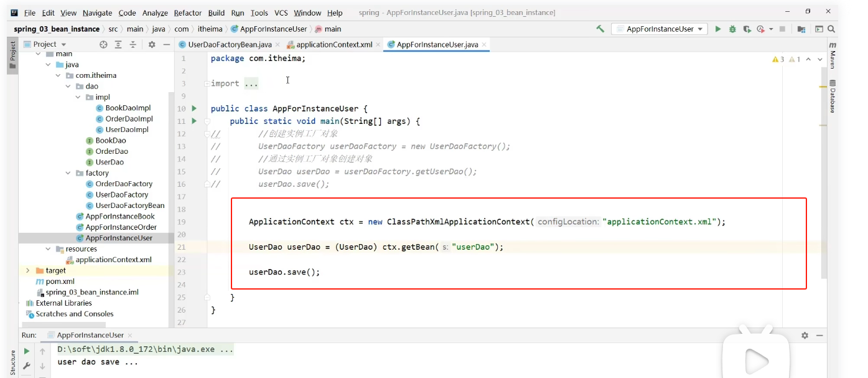Click the spring_03_bean_instance breadcrumb
Screen dimensions: 868x378
[56, 29]
